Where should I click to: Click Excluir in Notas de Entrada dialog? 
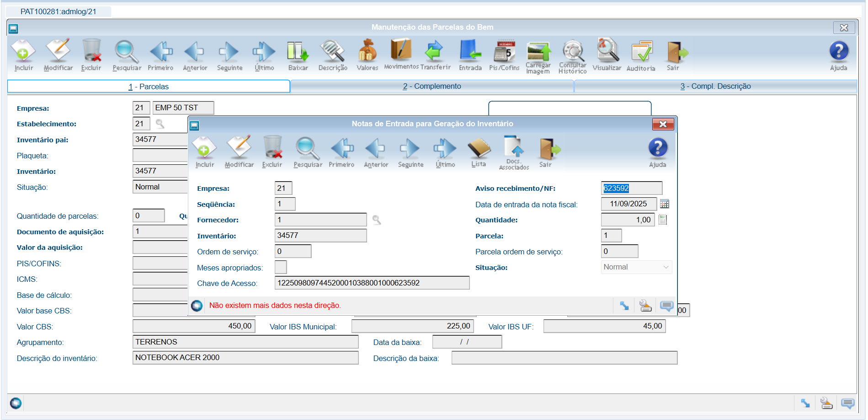click(272, 152)
